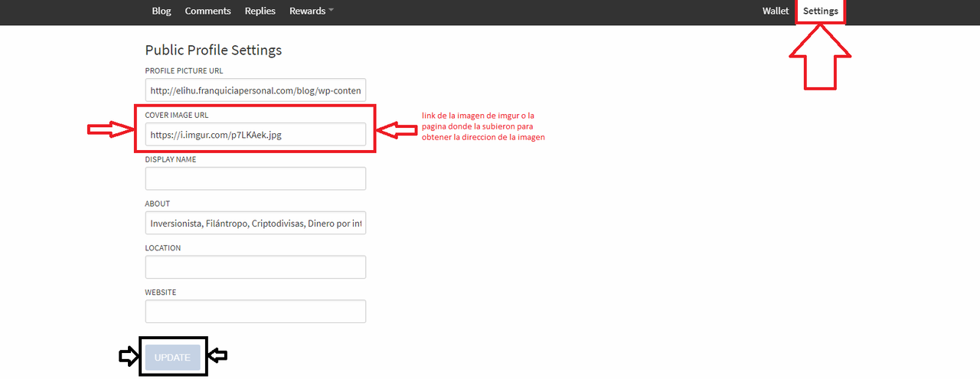This screenshot has height=379, width=980.
Task: Expand the Rewards dropdown menu
Action: (x=312, y=11)
